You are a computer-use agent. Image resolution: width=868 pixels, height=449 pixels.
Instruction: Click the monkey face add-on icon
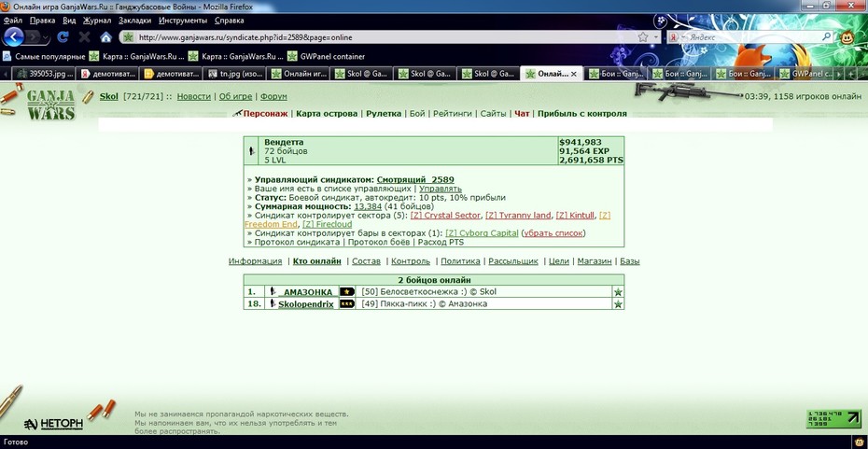847,37
